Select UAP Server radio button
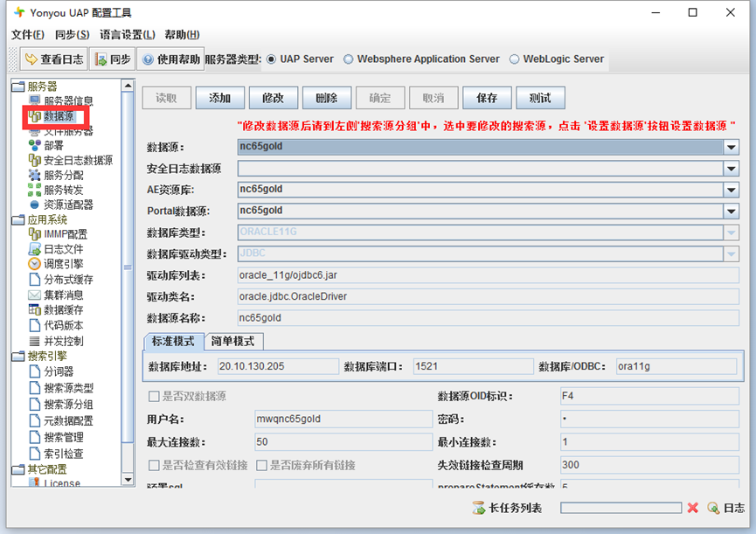 pos(272,59)
